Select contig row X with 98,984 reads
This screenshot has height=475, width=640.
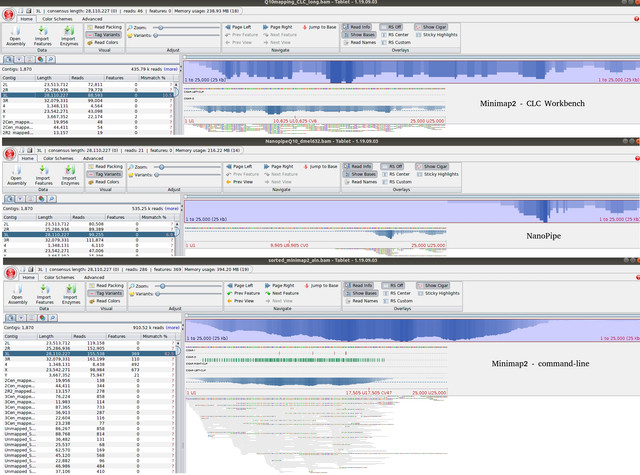pyautogui.click(x=89, y=370)
